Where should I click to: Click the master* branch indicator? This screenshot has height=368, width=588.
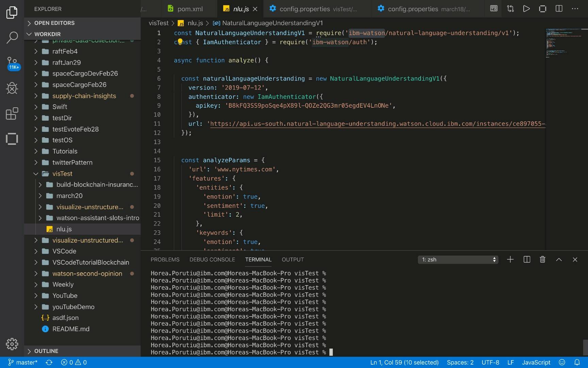pyautogui.click(x=22, y=363)
